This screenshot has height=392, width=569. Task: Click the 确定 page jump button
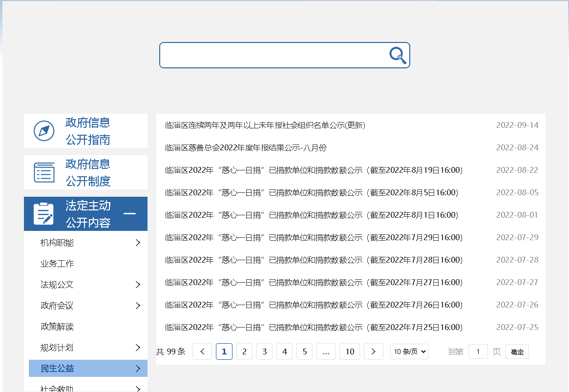pos(517,352)
